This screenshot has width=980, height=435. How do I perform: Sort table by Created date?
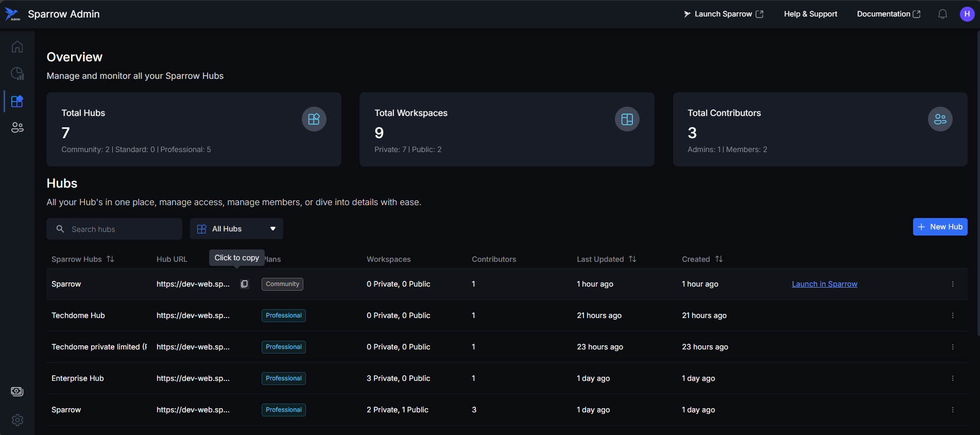[719, 259]
